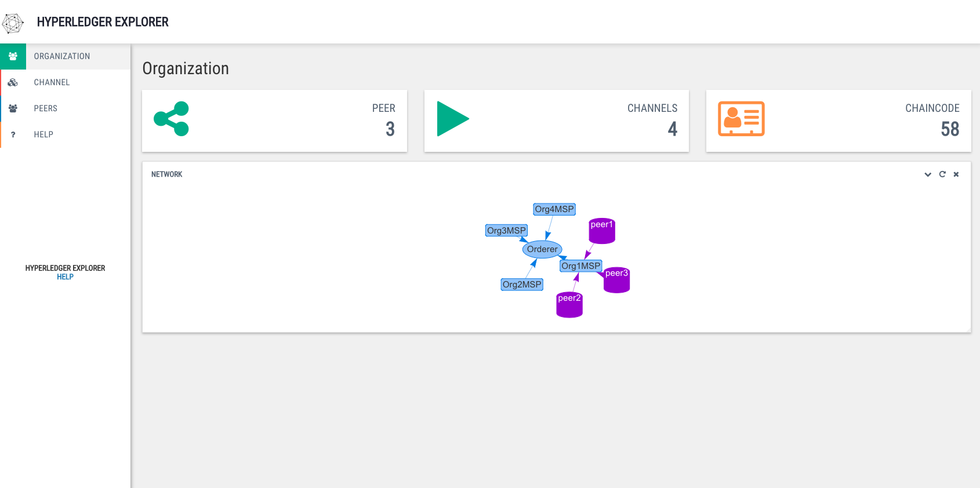Collapse the Network panel with chevron
This screenshot has height=488, width=980.
pyautogui.click(x=928, y=174)
